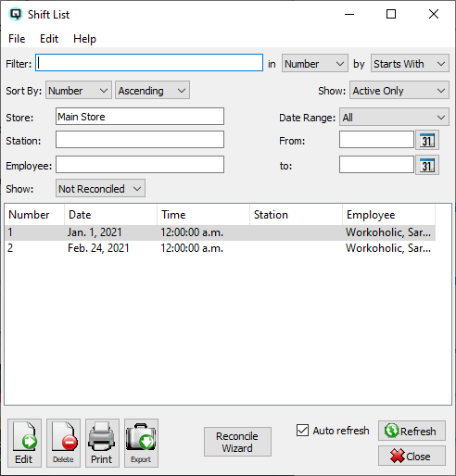The width and height of the screenshot is (456, 476).
Task: Open the From date calendar picker
Action: tap(427, 140)
